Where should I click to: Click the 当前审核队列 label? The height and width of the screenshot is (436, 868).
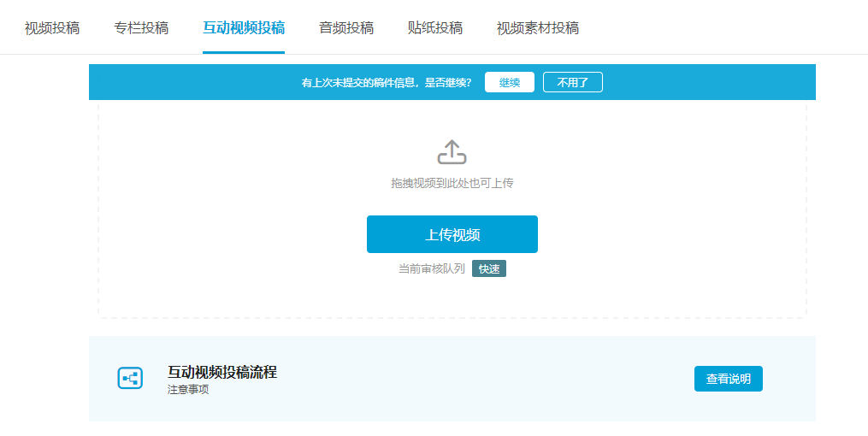pos(431,269)
